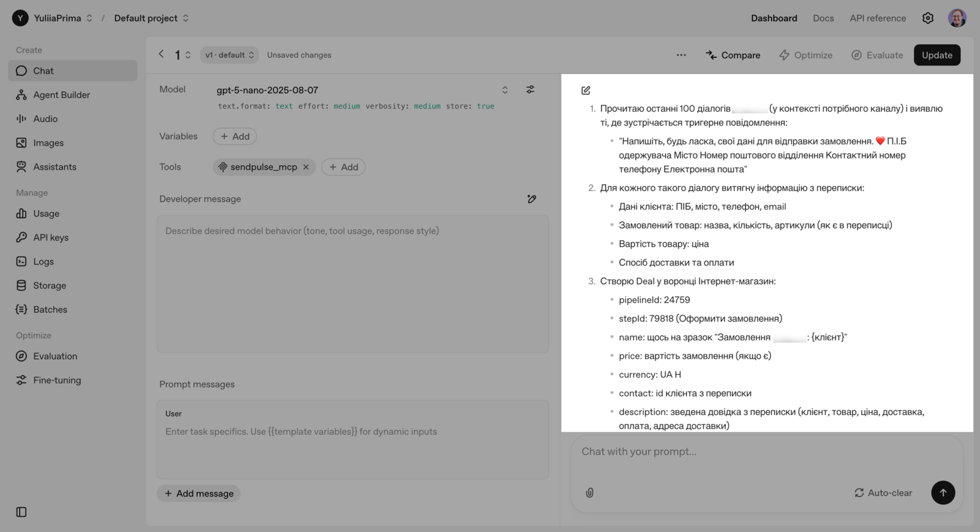Image resolution: width=980 pixels, height=532 pixels.
Task: Remove the sendpulse_mcp tool
Action: pos(306,167)
